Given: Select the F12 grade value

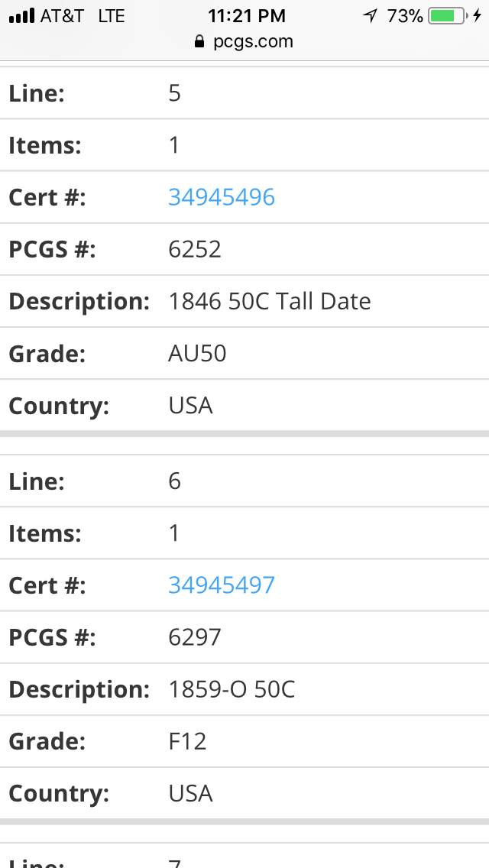Looking at the screenshot, I should pos(187,741).
